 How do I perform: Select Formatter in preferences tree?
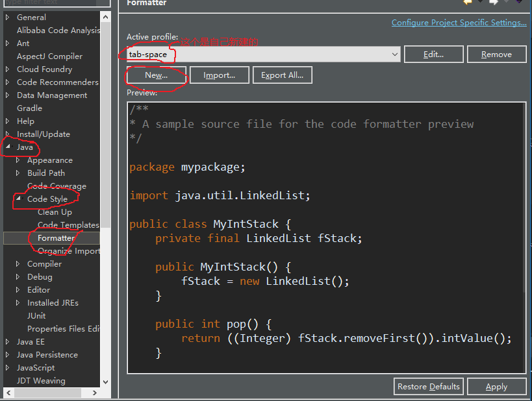click(56, 238)
